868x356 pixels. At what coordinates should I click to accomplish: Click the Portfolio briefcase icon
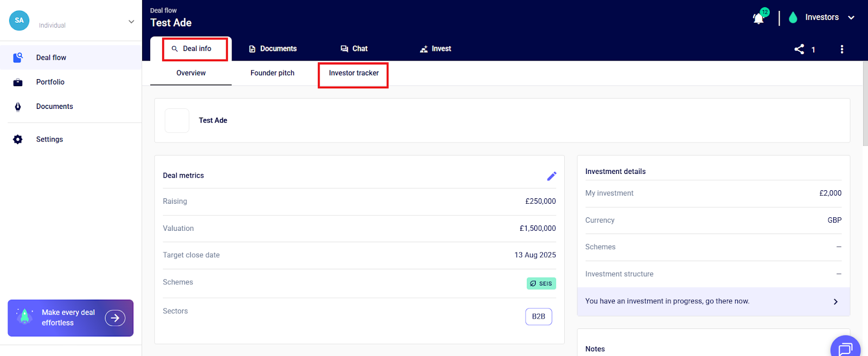click(18, 82)
